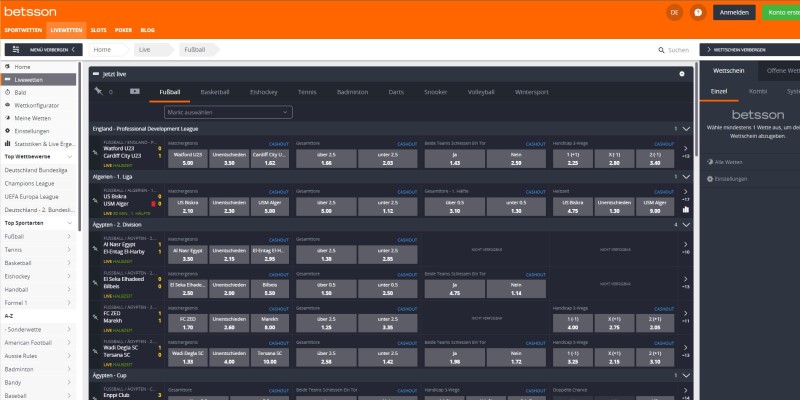The width and height of the screenshot is (800, 400).
Task: Open the DE language selector
Action: [674, 12]
